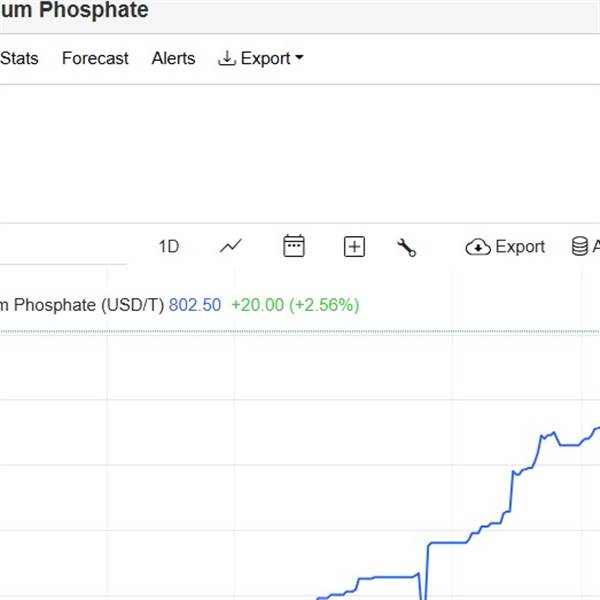This screenshot has height=600, width=600.
Task: Open chart settings with the wrench icon
Action: pyautogui.click(x=406, y=247)
